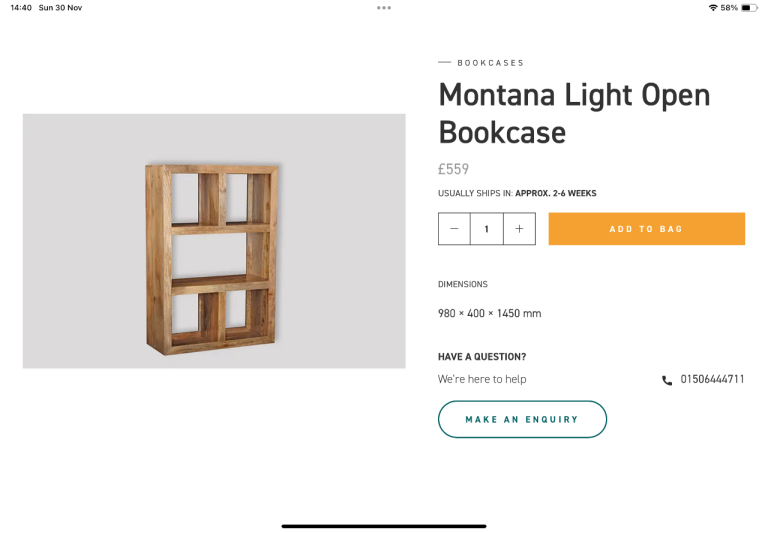Tap the Montana Light Open Bookcase title
The height and width of the screenshot is (533, 768).
[x=574, y=113]
